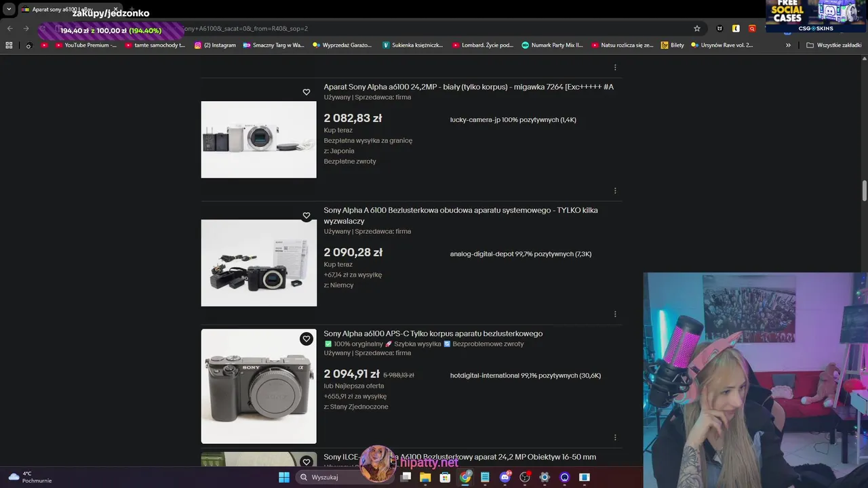Click the Sony body-only camera thumbnail
Viewport: 868px width, 488px height.
click(x=258, y=386)
